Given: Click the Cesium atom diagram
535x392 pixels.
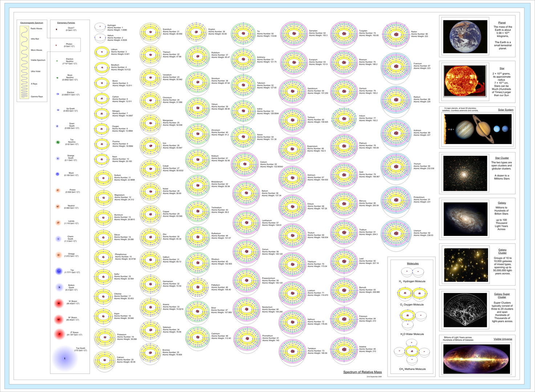Looking at the screenshot, I should [x=245, y=165].
